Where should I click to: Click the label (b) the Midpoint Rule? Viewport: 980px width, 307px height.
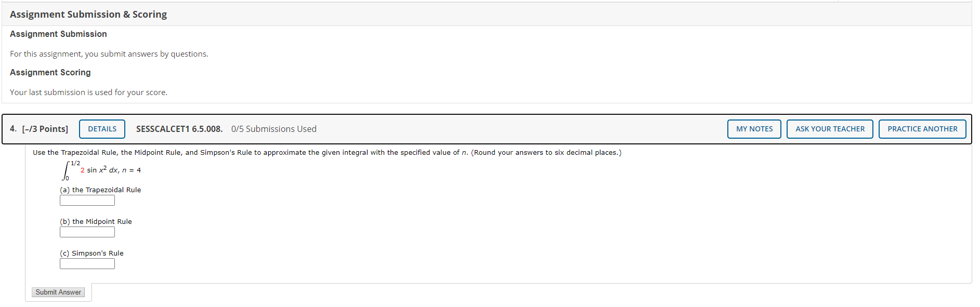(96, 222)
